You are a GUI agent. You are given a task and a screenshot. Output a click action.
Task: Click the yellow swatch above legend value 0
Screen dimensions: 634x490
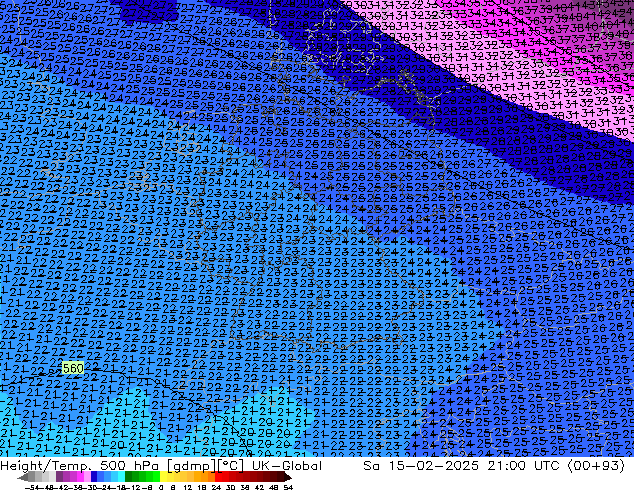click(163, 477)
